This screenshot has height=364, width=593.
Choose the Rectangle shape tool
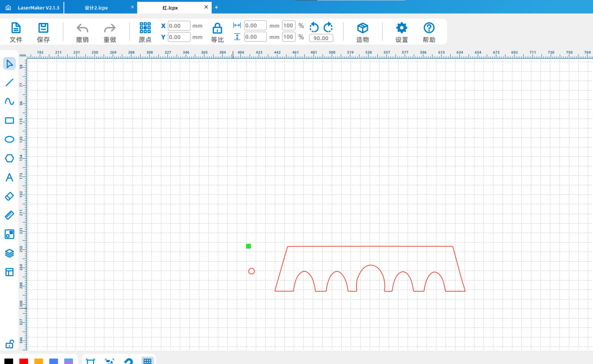point(9,120)
